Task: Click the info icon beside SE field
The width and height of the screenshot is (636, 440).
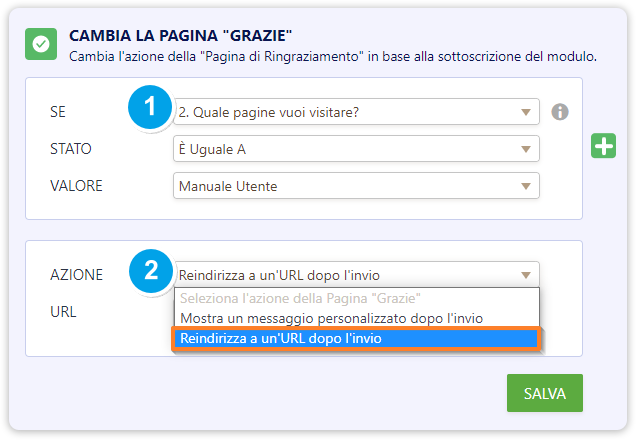Action: point(560,111)
